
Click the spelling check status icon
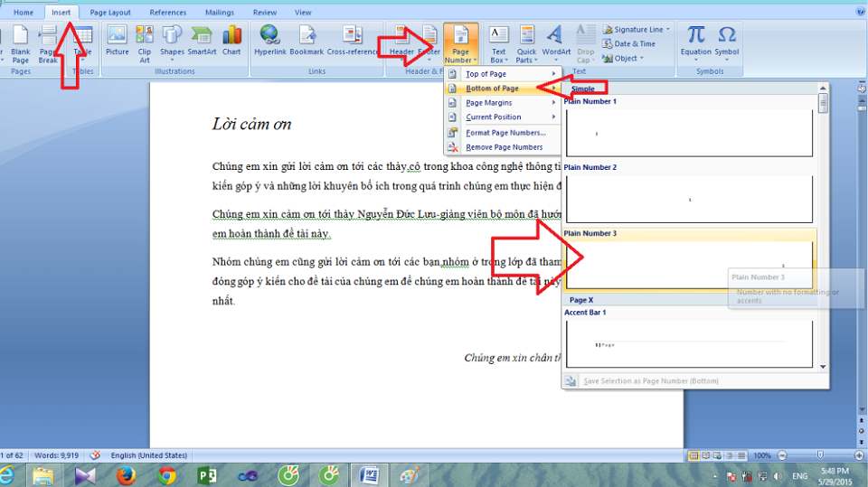[x=95, y=455]
